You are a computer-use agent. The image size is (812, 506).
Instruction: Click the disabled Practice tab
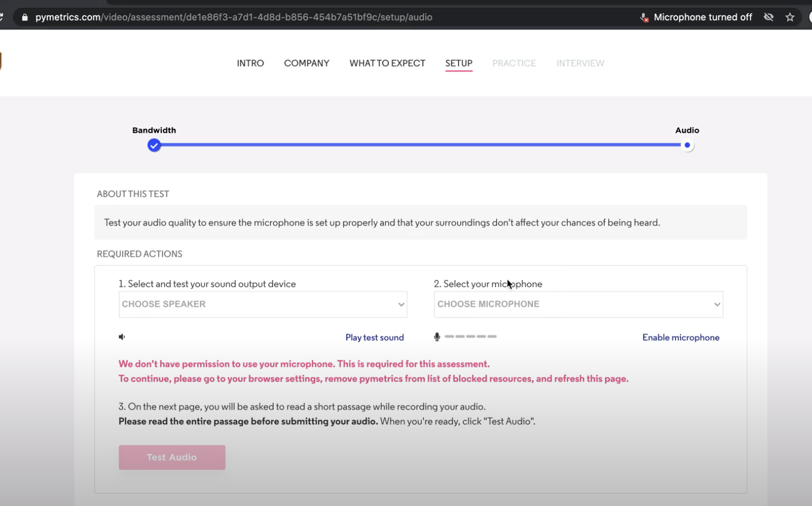tap(514, 63)
